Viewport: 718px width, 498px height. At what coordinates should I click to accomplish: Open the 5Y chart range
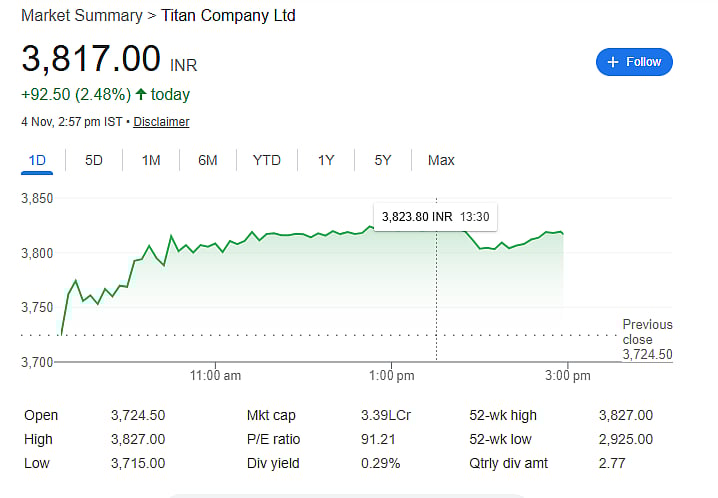click(383, 160)
